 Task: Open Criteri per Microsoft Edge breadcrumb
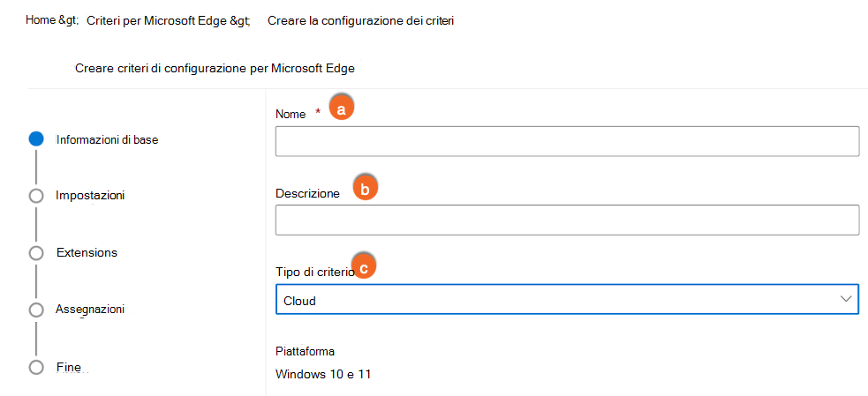point(157,19)
